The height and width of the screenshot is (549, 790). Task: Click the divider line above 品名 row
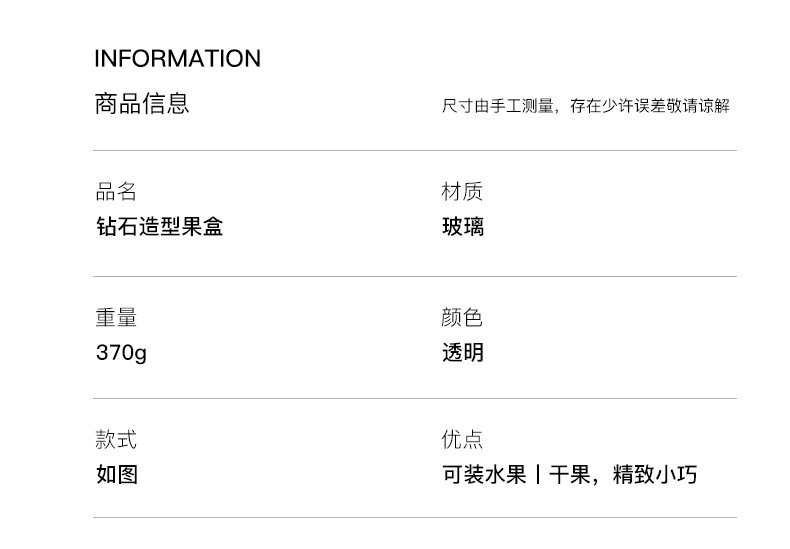[414, 151]
